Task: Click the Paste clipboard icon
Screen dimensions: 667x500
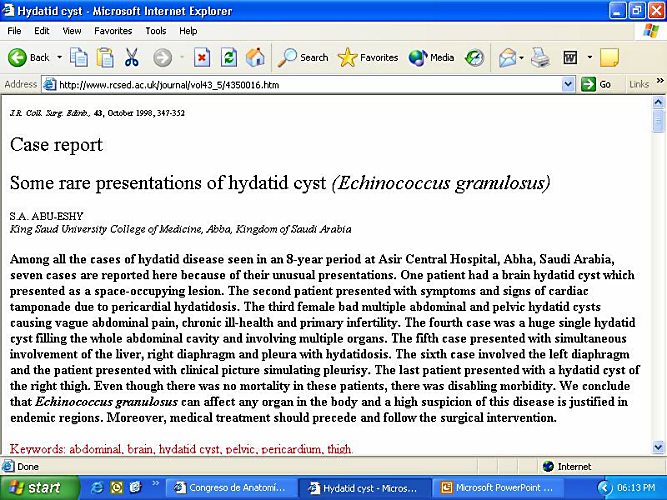Action: coord(105,57)
